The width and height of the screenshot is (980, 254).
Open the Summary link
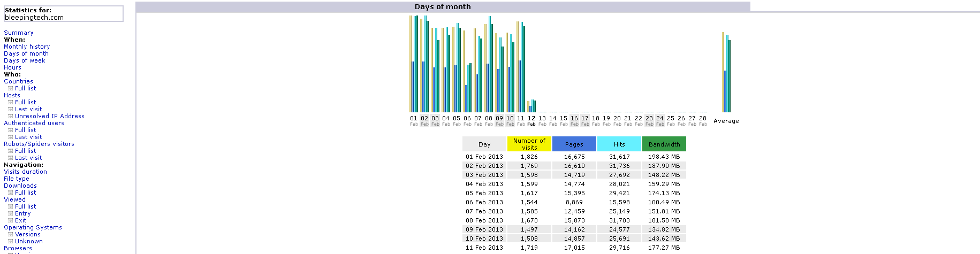(18, 33)
